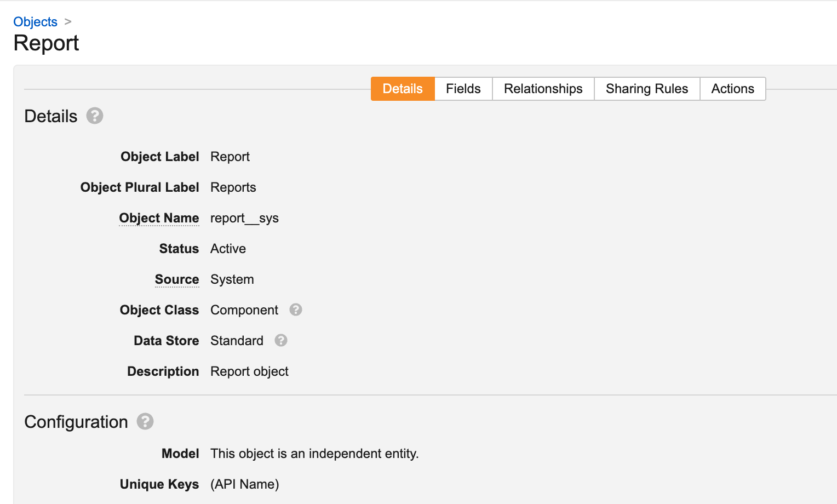Click the (API Name) unique keys value
Image resolution: width=837 pixels, height=504 pixels.
[244, 484]
